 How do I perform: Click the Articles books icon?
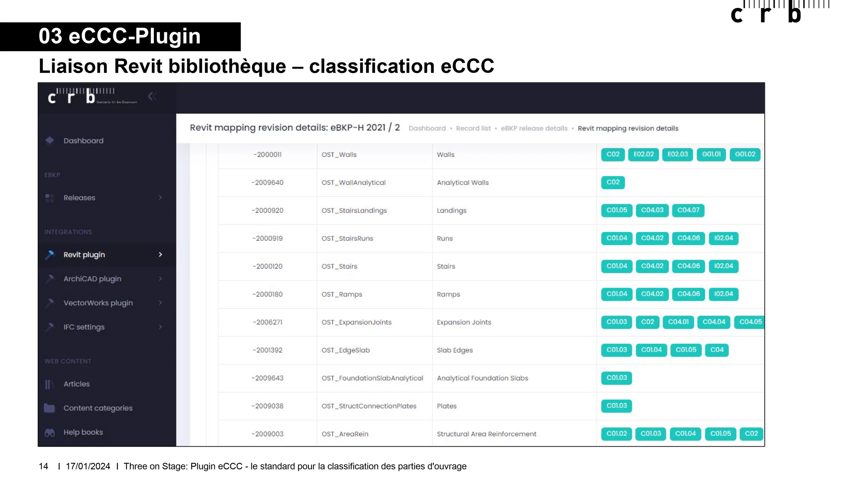[x=50, y=384]
